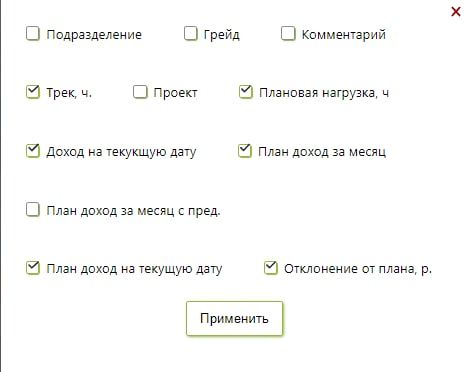The height and width of the screenshot is (372, 468).
Task: Click the Отклонение от плана, р. label text
Action: 358,269
